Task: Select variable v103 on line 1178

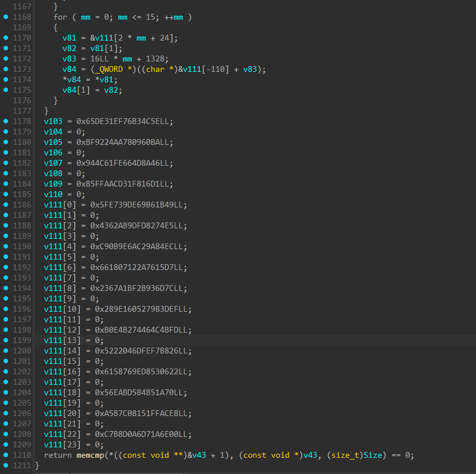Action: [53, 121]
